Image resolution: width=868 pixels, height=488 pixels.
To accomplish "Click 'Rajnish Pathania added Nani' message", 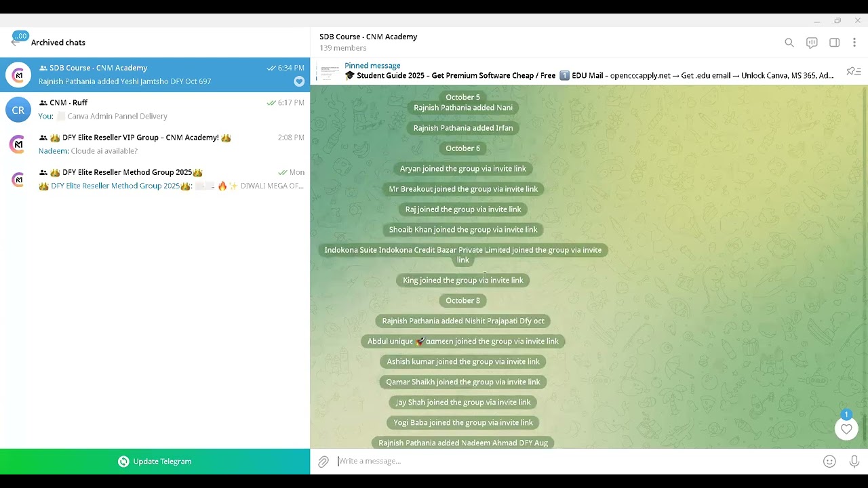I will click(463, 108).
